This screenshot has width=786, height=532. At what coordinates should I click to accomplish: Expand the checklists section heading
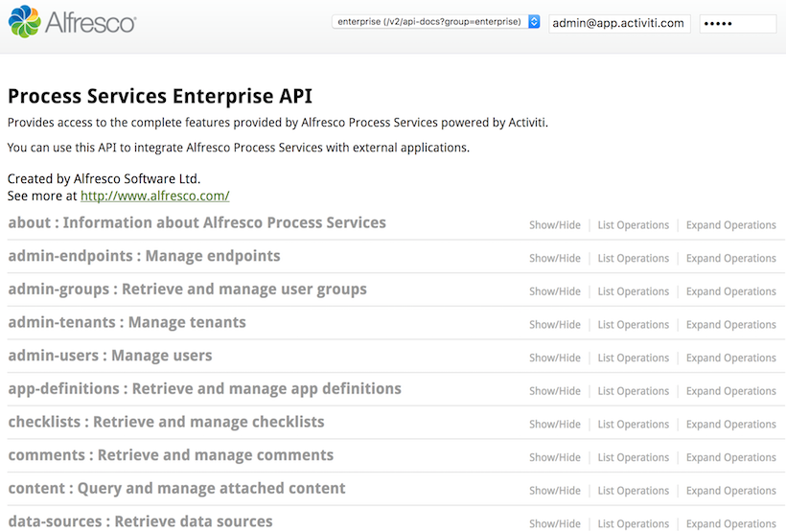pyautogui.click(x=167, y=422)
